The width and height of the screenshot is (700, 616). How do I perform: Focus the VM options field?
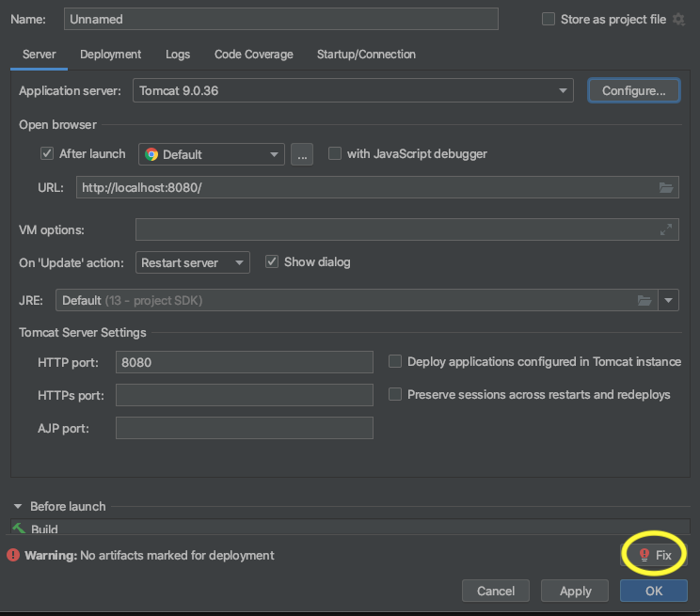point(407,229)
